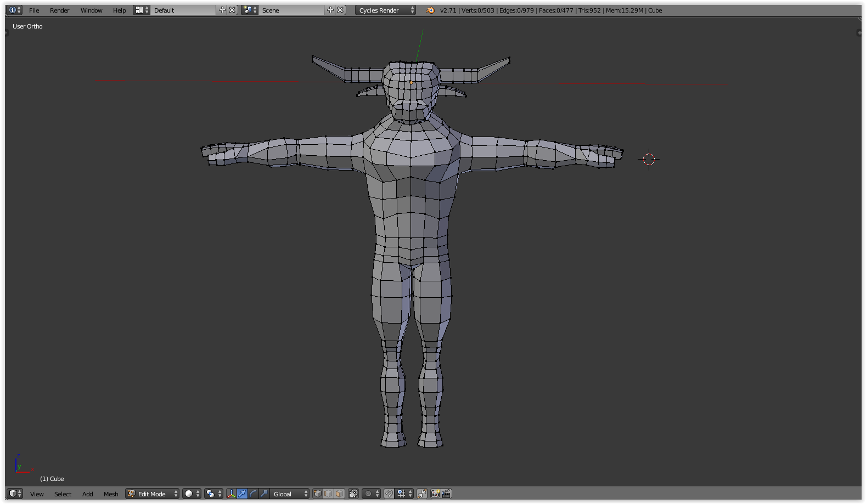This screenshot has width=866, height=504.
Task: Expand the Global orientation dropdown
Action: pos(290,494)
